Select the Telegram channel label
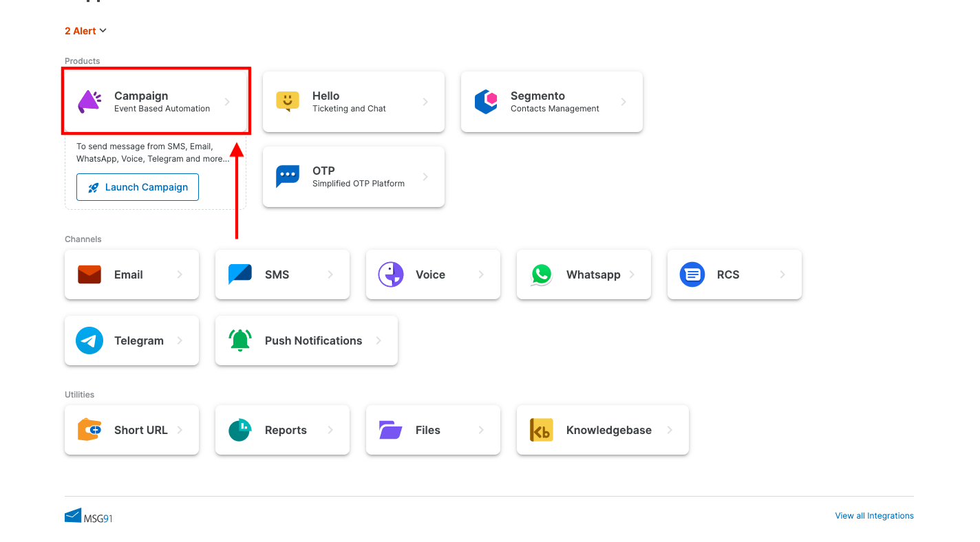980x542 pixels. pyautogui.click(x=139, y=340)
